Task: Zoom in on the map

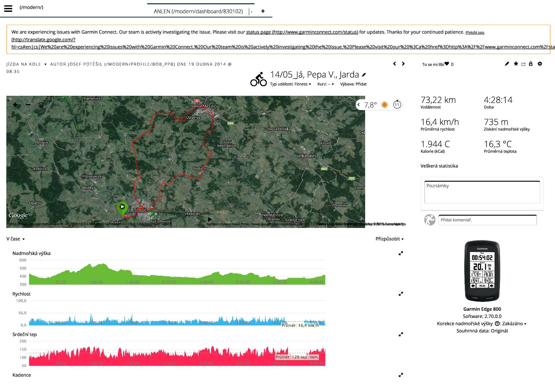Action: tap(15, 105)
